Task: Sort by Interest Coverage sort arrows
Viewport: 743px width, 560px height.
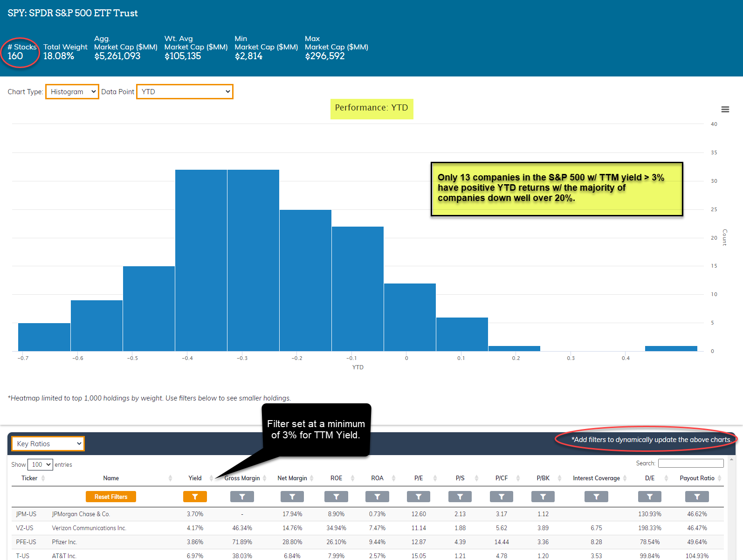Action: click(625, 478)
